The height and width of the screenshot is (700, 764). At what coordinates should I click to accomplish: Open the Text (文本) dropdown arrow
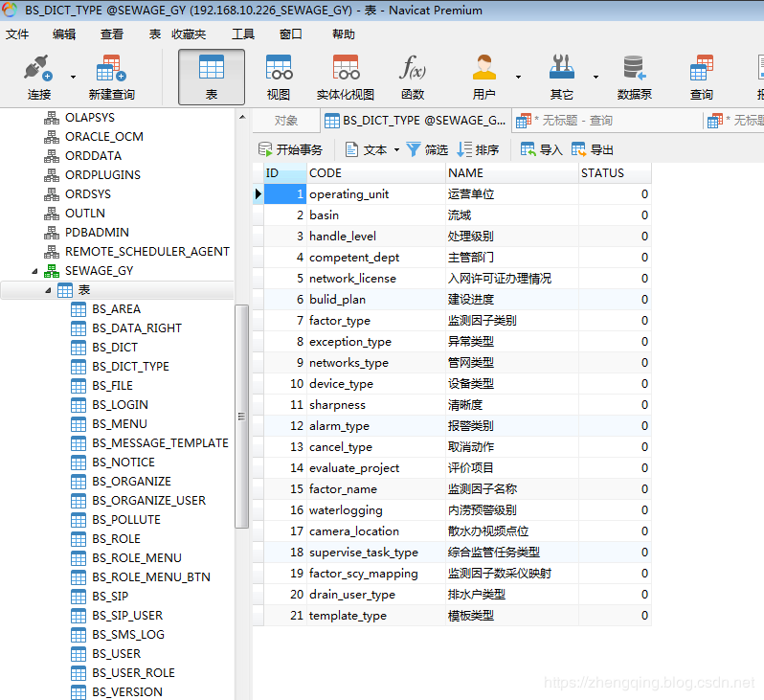(396, 149)
